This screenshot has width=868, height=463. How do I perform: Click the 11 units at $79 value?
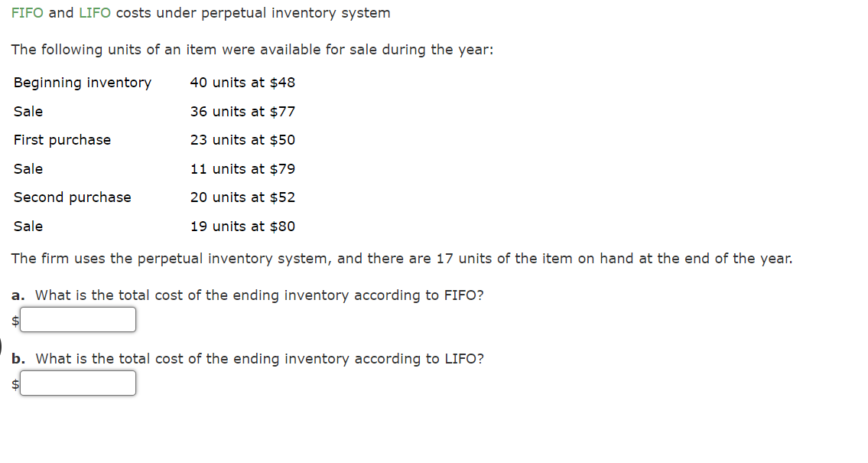tap(242, 168)
